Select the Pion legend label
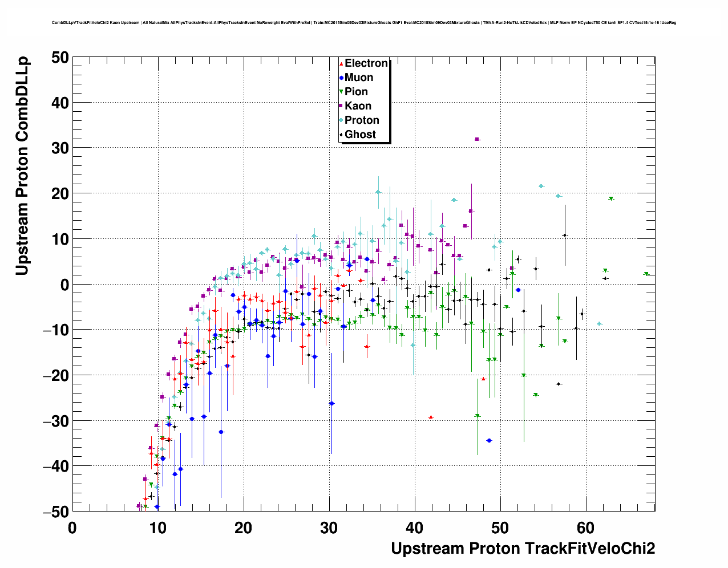 point(356,92)
